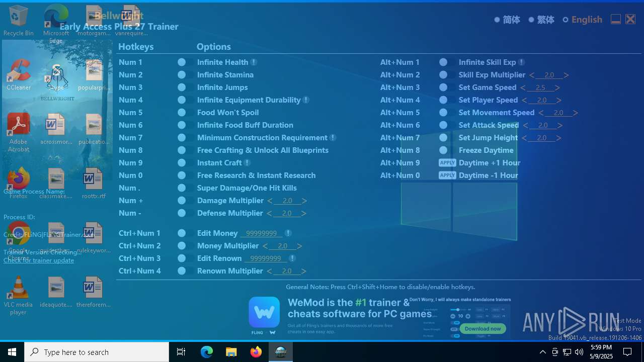Apply Daytime -1 Hour
The image size is (644, 362).
click(447, 175)
